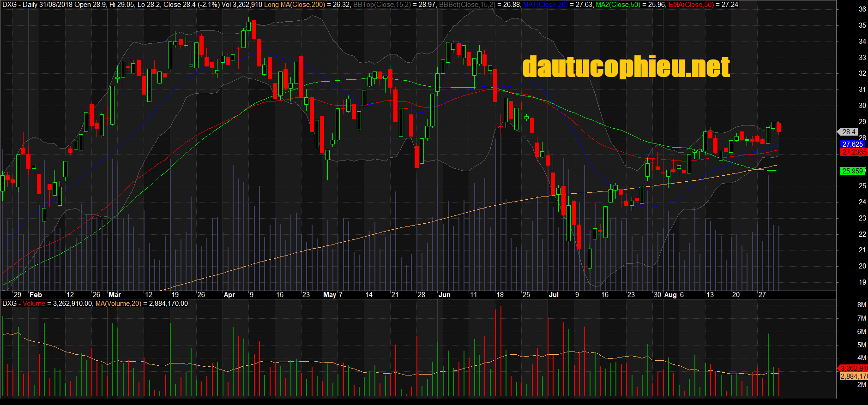
Task: Click the blue 27.625 price tag
Action: 852,144
